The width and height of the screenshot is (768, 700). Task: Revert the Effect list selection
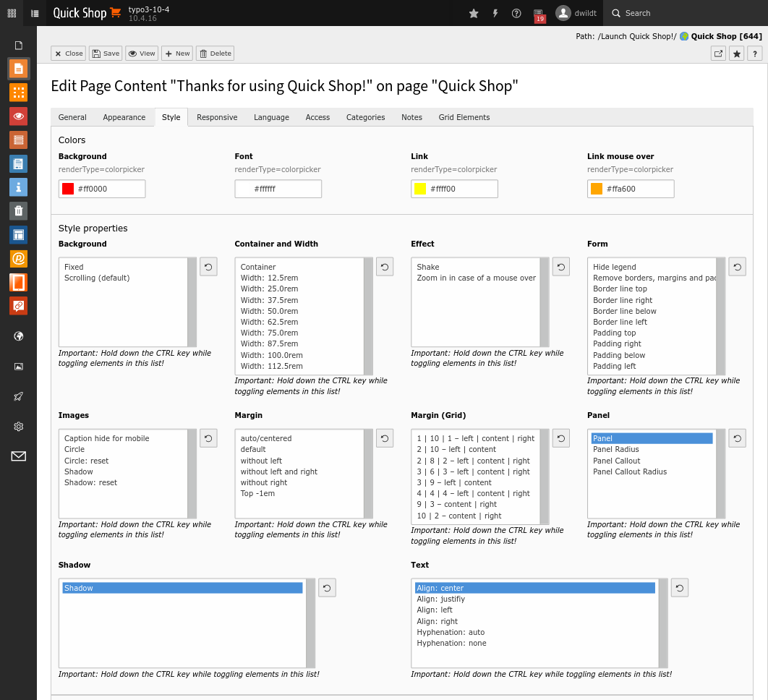(561, 267)
